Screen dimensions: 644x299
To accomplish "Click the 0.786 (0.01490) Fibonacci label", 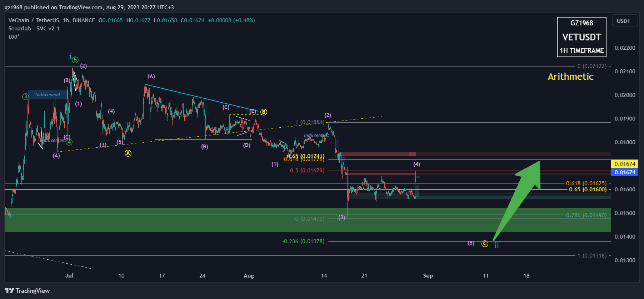I will coord(586,215).
